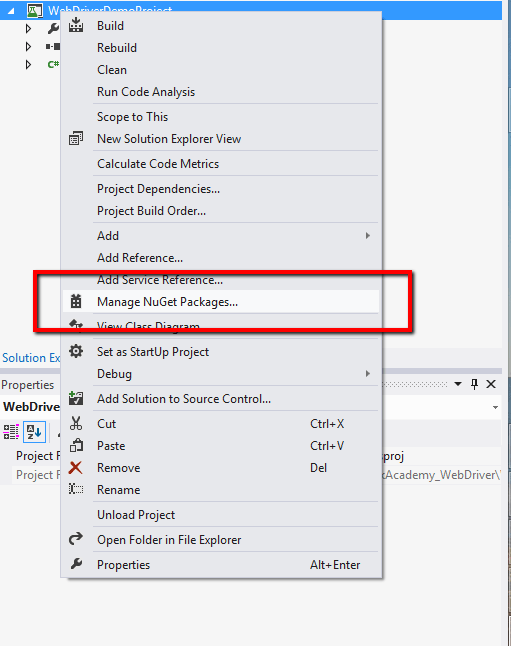Screen dimensions: 511x646
Task: Click the Cut scissors icon
Action: pos(76,424)
